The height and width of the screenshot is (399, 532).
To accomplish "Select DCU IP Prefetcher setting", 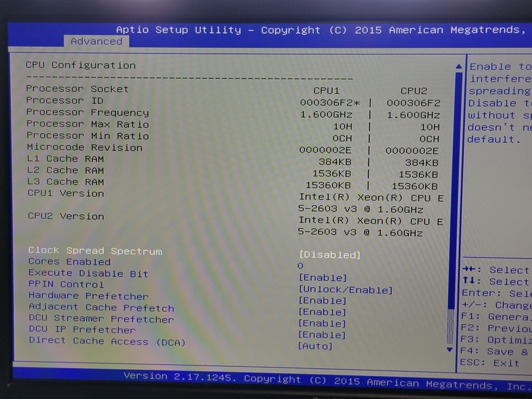I will (82, 329).
